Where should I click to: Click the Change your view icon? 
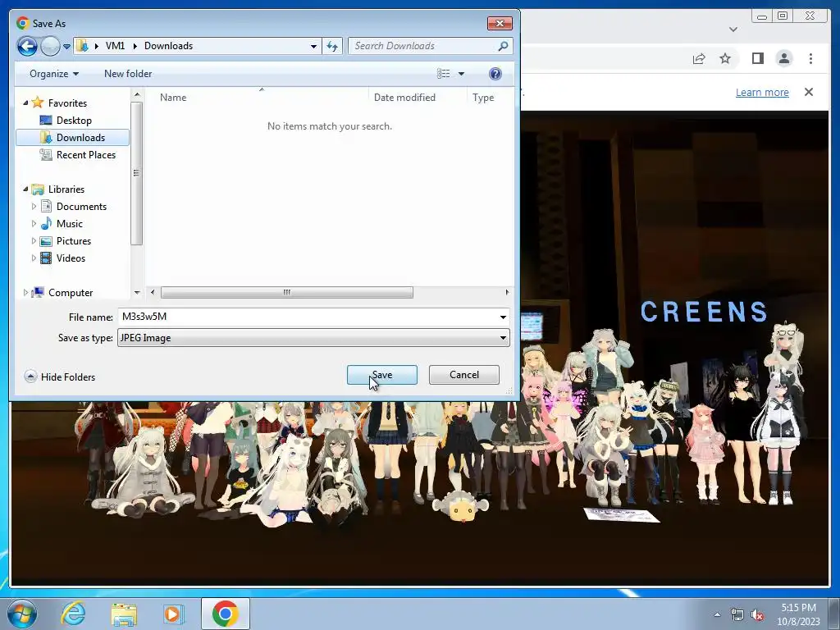point(444,74)
